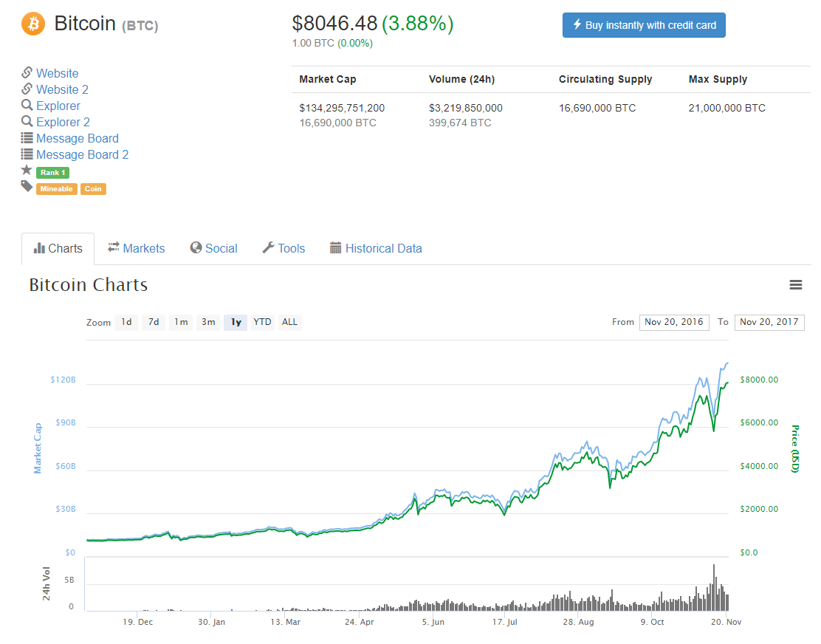Switch to the Historical Data tab
Image resolution: width=821 pixels, height=644 pixels.
click(376, 249)
